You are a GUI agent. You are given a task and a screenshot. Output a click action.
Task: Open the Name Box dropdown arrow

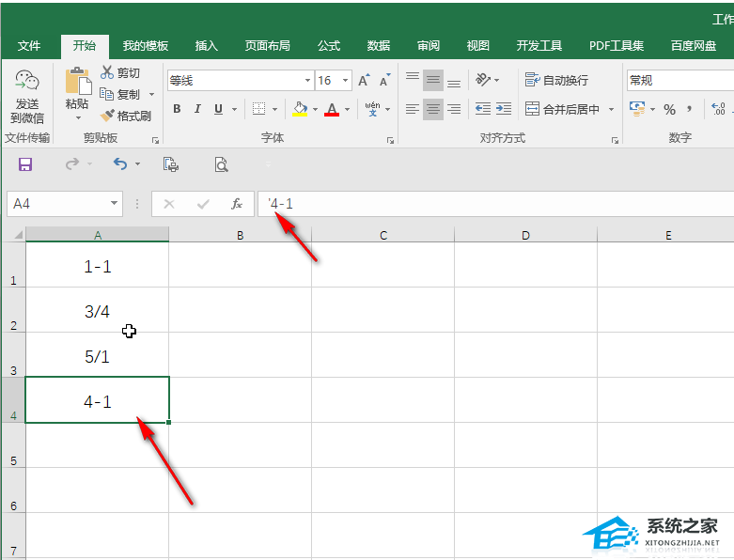114,204
